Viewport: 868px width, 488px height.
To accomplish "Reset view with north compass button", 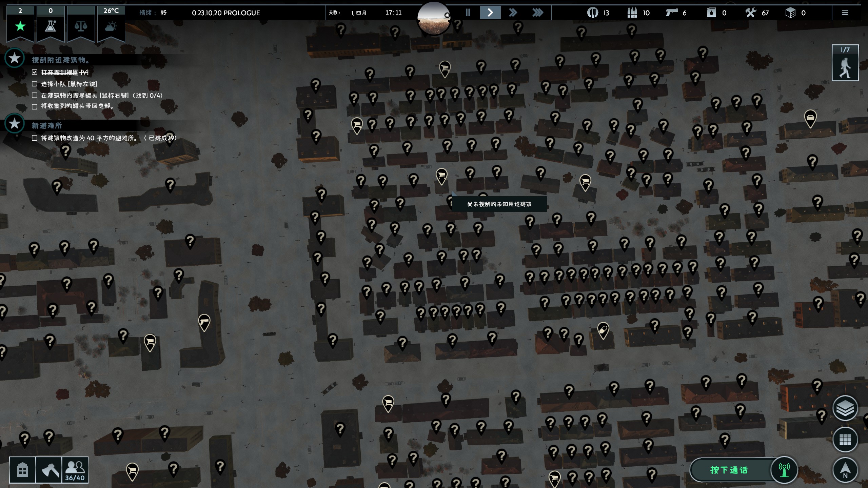I will (x=845, y=470).
